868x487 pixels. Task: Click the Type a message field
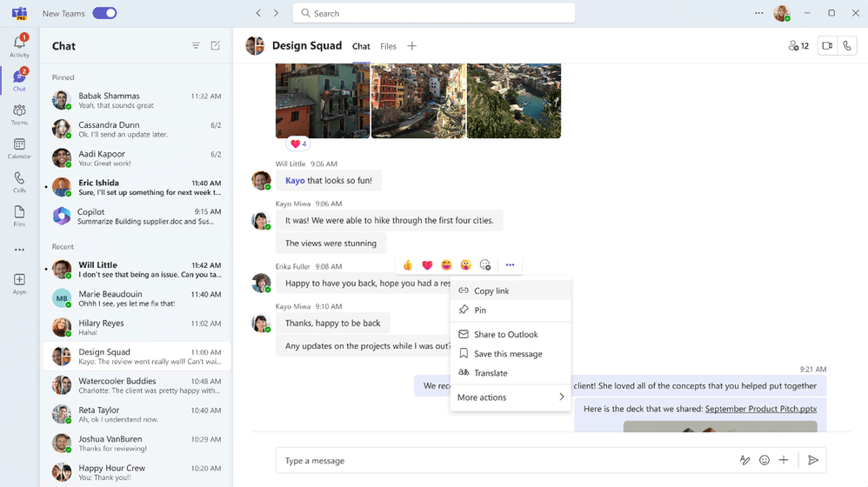(x=504, y=460)
